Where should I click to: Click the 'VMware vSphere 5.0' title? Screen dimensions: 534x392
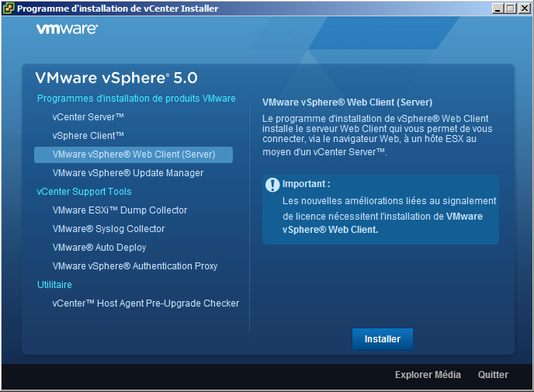116,78
